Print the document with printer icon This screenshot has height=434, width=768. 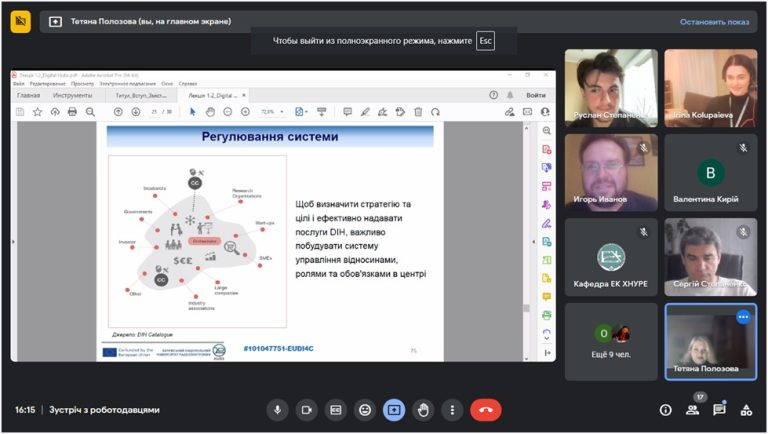(72, 112)
